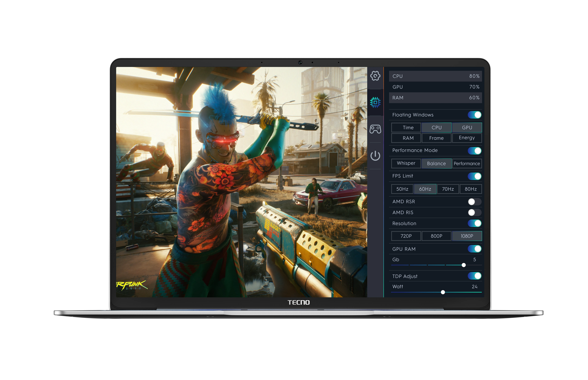Open the game controller icon in sidebar
Viewport: 588px width, 380px height.
pos(375,129)
